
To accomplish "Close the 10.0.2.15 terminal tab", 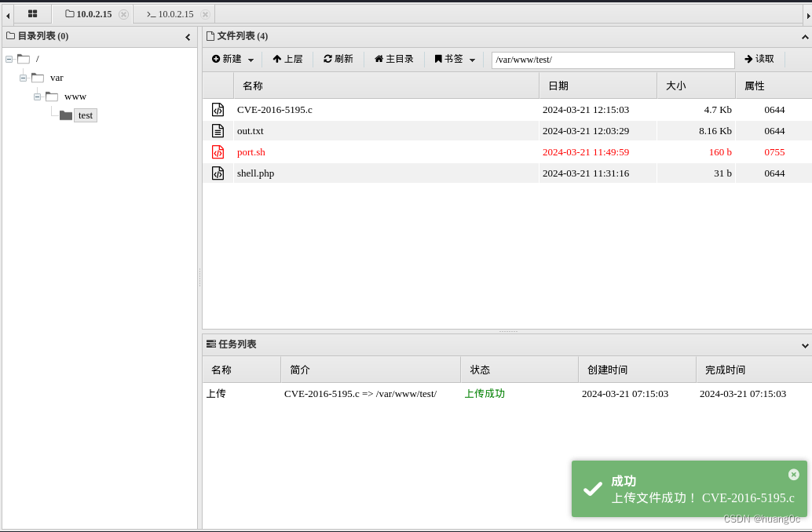I will pos(205,14).
